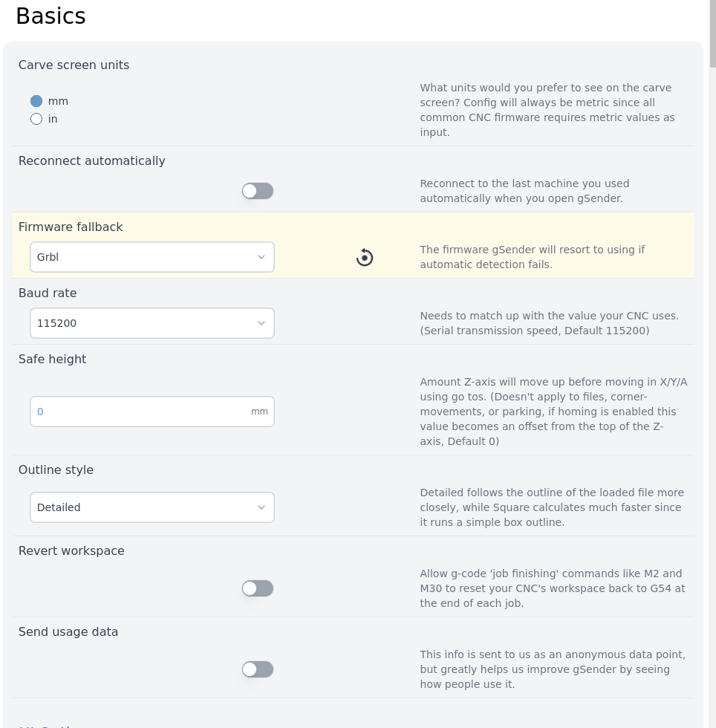The height and width of the screenshot is (728, 716).
Task: Click the Outline style setting label
Action: [56, 470]
